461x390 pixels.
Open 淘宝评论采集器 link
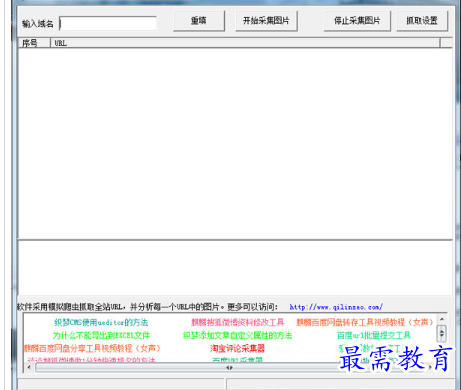click(x=237, y=348)
